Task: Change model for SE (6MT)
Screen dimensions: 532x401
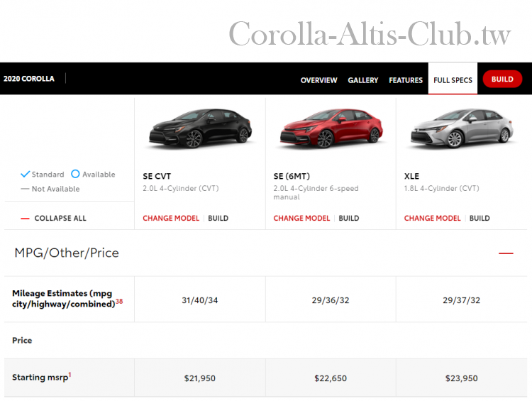Action: (301, 219)
